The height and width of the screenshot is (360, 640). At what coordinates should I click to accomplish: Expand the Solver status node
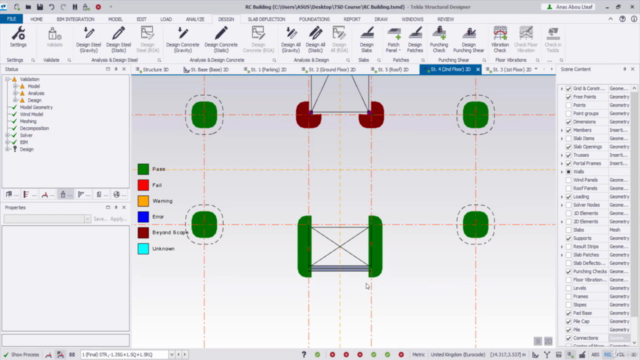pyautogui.click(x=7, y=135)
